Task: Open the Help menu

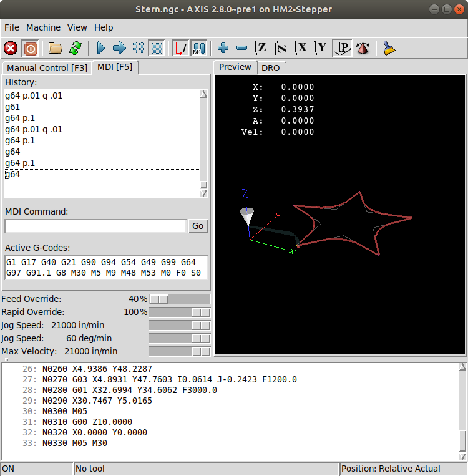Action: click(104, 27)
